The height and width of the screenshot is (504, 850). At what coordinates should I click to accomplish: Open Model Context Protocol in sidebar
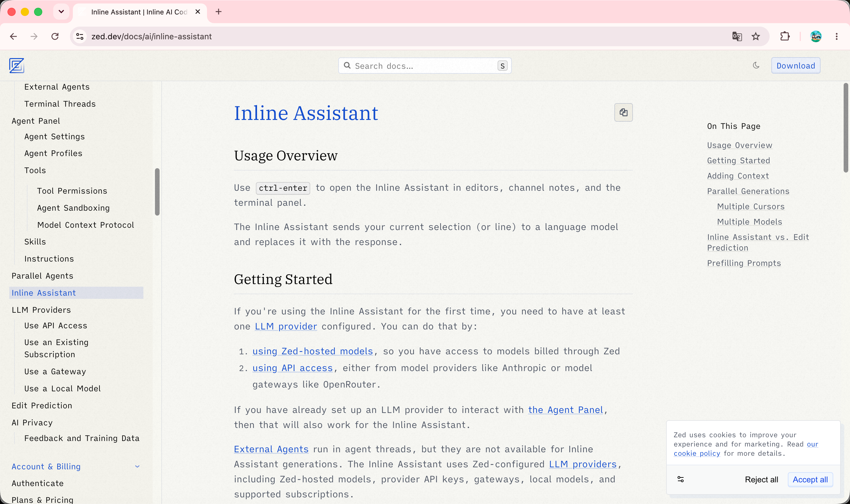(86, 225)
